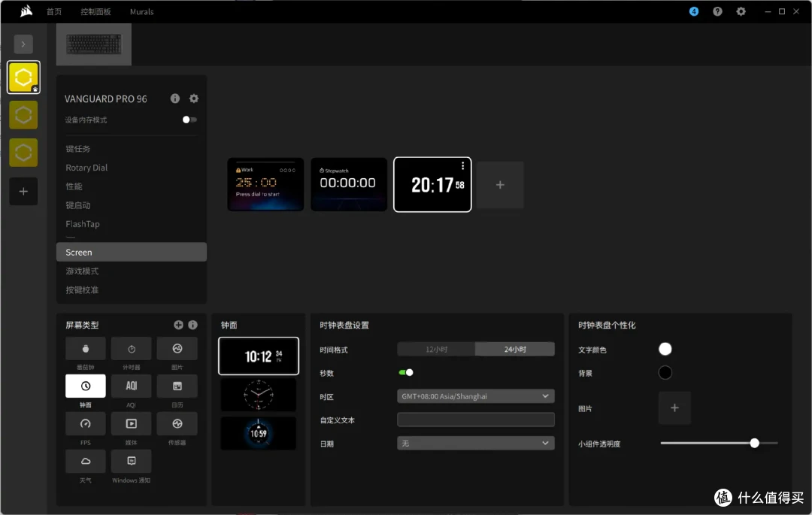Open the app settings gear in title bar
This screenshot has width=812, height=515.
tap(741, 11)
